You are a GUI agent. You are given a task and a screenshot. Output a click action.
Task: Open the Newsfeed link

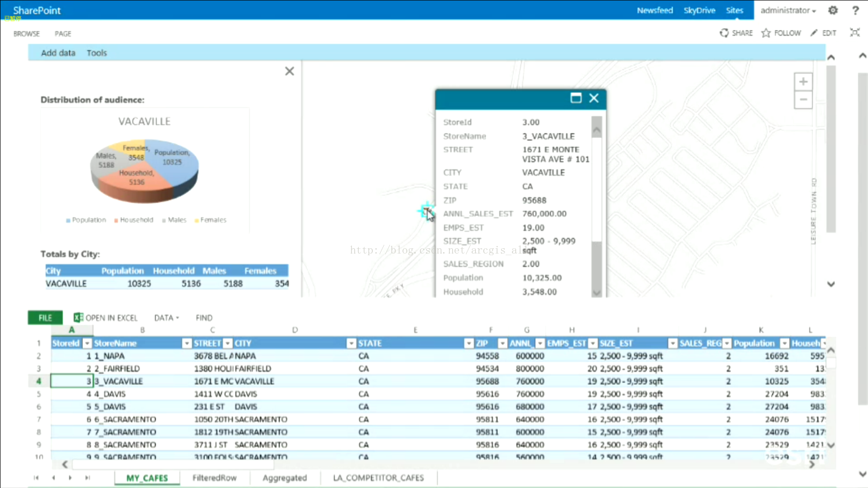pos(654,10)
